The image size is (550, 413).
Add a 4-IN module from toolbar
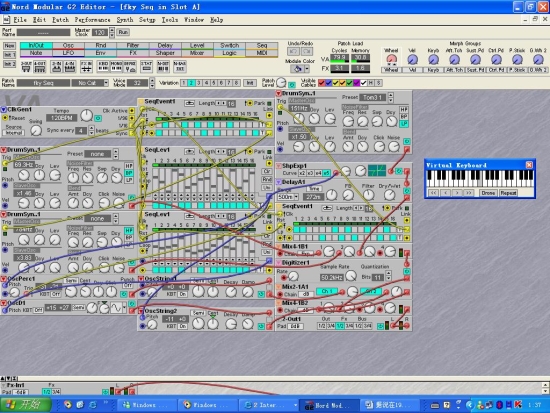tap(70, 66)
